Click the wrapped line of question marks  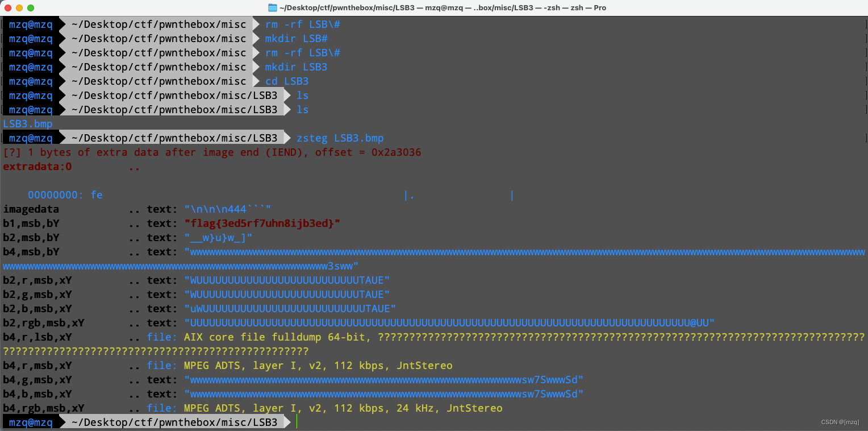156,351
